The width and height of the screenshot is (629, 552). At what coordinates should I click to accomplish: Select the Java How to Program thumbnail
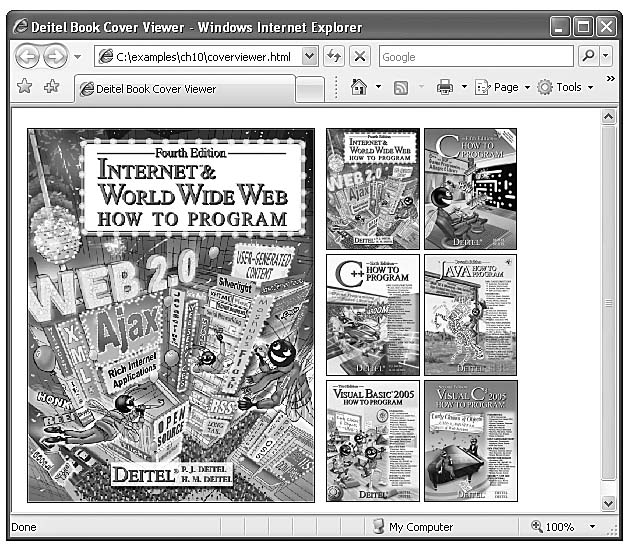471,315
